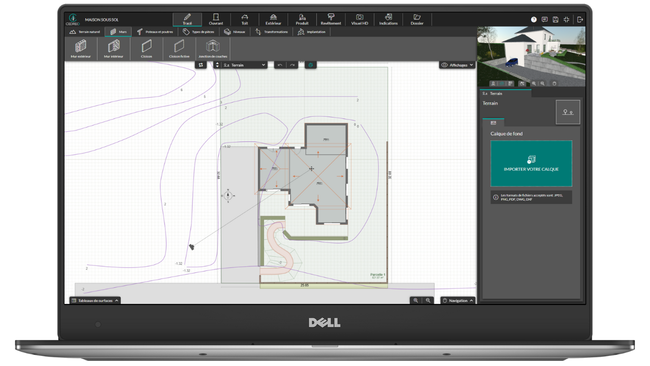This screenshot has height=366, width=650.
Task: Open the Visuel HD camera menu
Action: click(359, 19)
